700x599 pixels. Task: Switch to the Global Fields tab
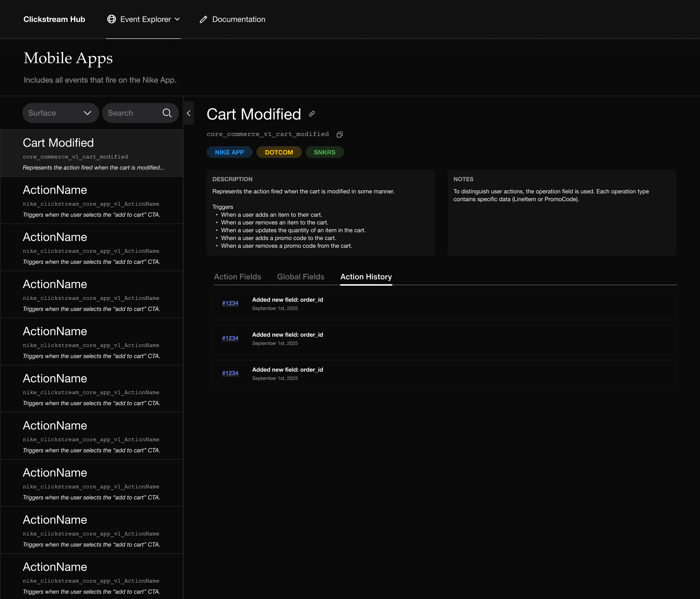click(301, 276)
